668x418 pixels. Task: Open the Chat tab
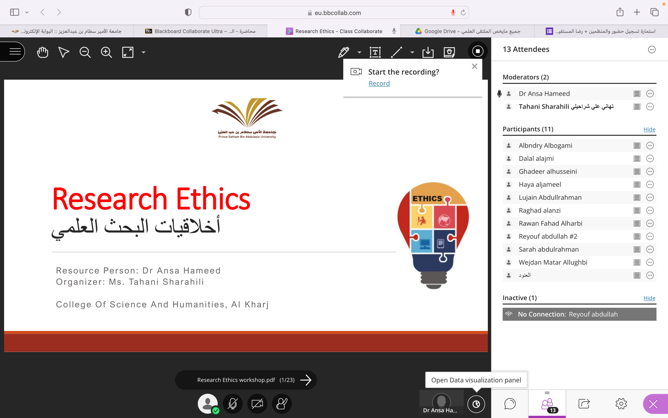click(x=510, y=404)
